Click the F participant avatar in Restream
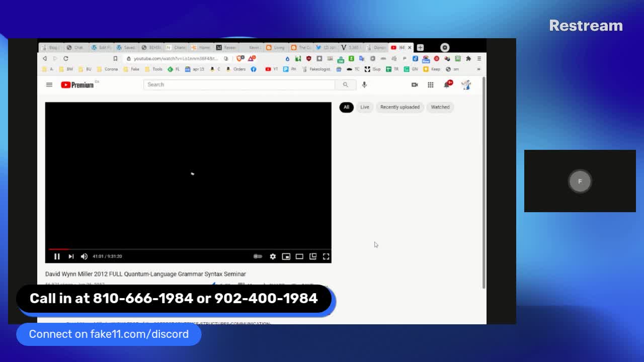Screen dimensions: 644x362 tap(580, 181)
